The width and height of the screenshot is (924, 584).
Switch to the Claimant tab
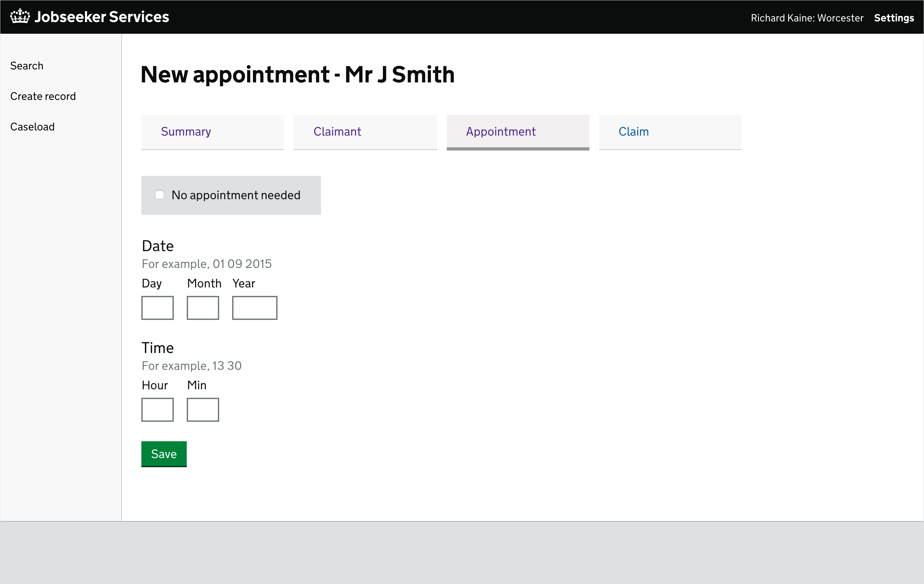click(x=337, y=132)
